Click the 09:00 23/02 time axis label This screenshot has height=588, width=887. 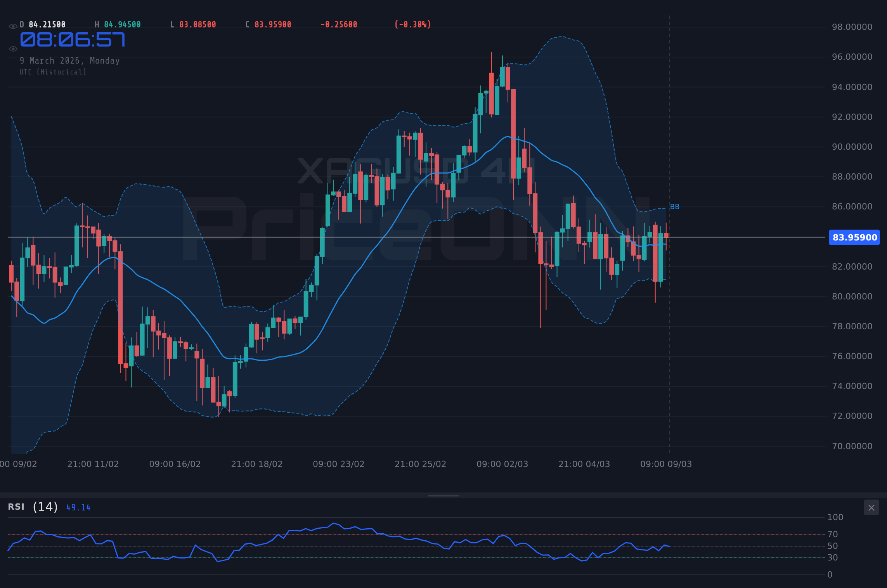coord(339,464)
